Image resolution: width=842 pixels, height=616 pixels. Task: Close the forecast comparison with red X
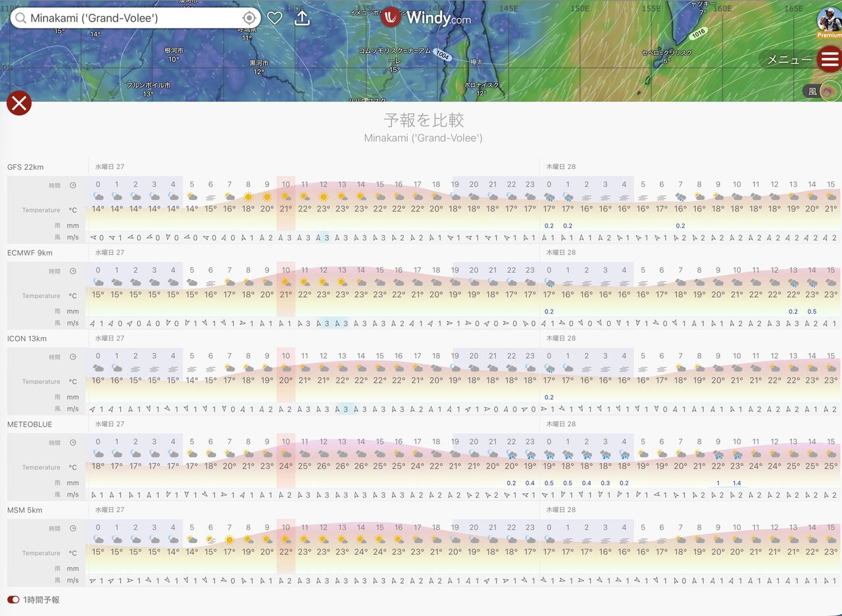pos(19,103)
